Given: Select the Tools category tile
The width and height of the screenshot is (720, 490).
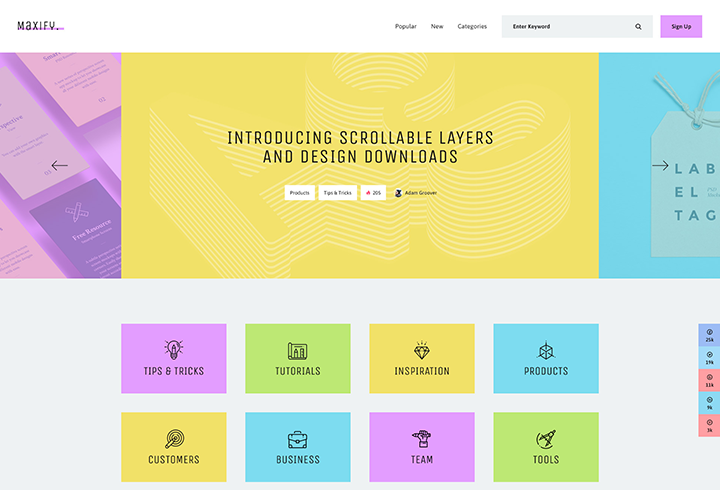Looking at the screenshot, I should [546, 447].
